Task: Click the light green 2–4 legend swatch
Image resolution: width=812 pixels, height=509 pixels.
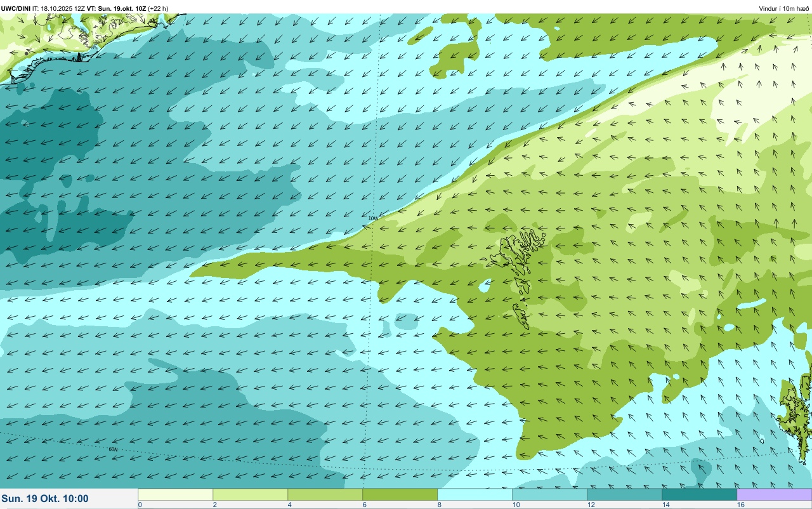Action: point(250,494)
